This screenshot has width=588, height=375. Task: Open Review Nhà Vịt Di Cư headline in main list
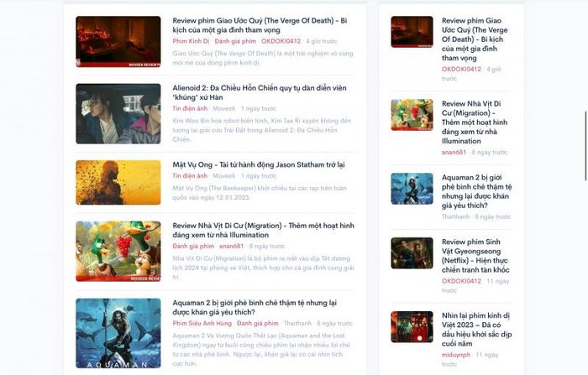point(263,230)
